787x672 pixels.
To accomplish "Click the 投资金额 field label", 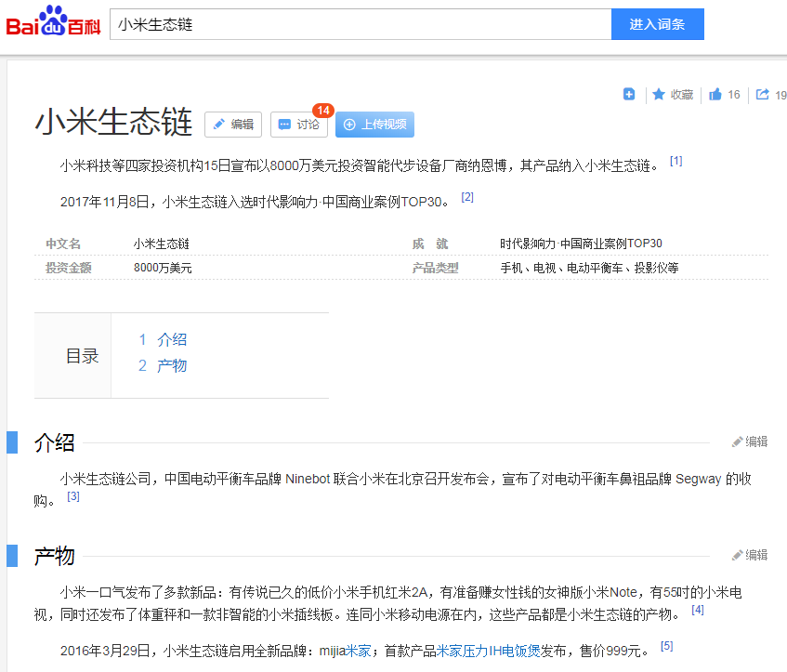I will coord(69,268).
